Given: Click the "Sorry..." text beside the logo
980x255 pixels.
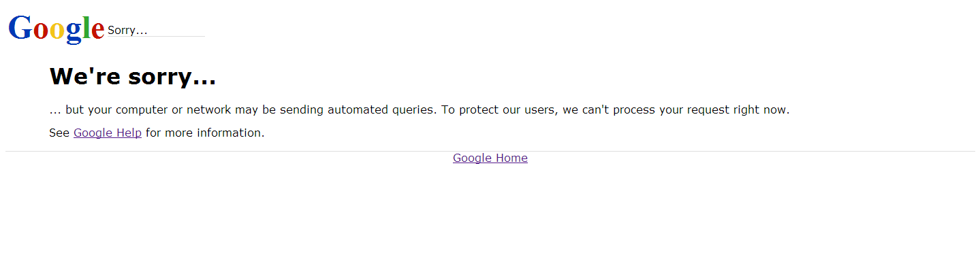Looking at the screenshot, I should pyautogui.click(x=127, y=30).
